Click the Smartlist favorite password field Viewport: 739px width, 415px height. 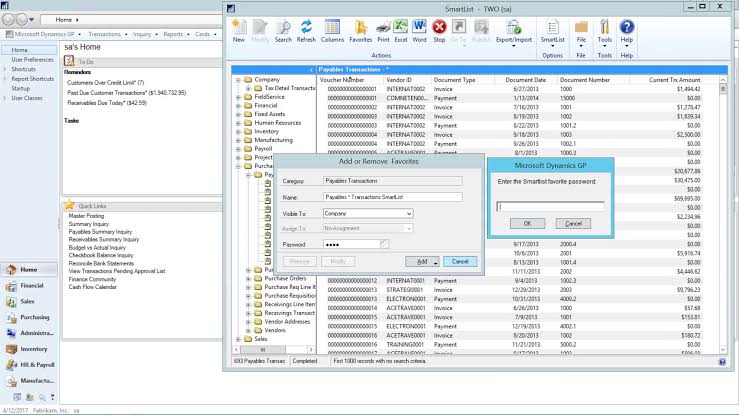click(550, 206)
